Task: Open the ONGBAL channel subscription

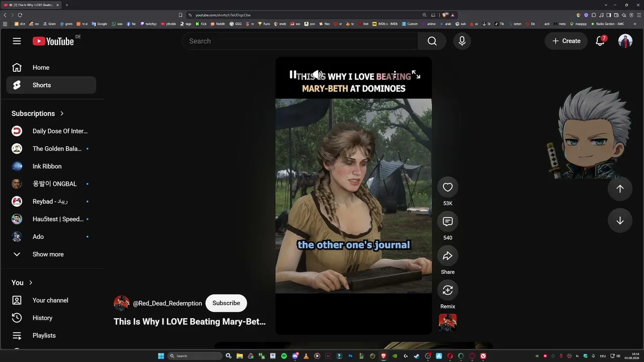Action: coord(51,184)
